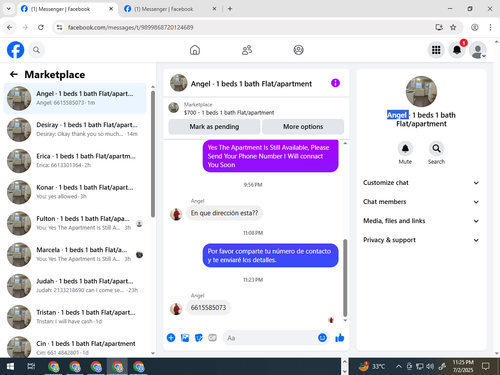Viewport: 500px width, 375px height.
Task: Click More options button
Action: (x=303, y=127)
